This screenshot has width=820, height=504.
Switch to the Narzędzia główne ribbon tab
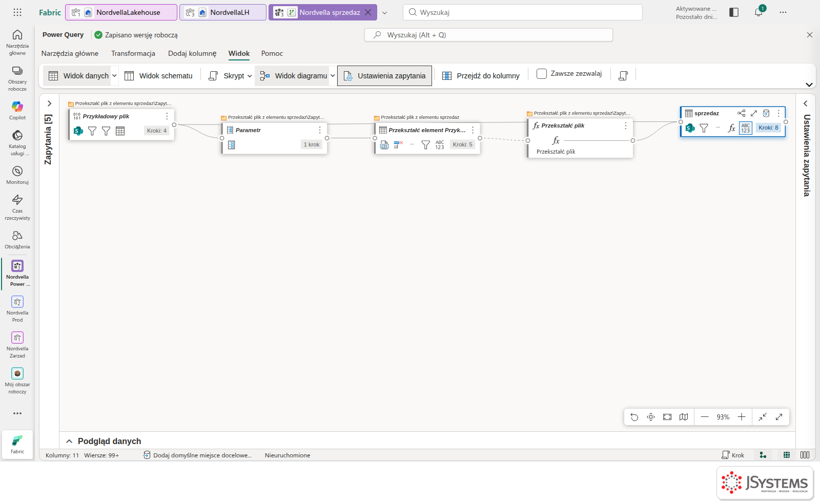pyautogui.click(x=70, y=53)
